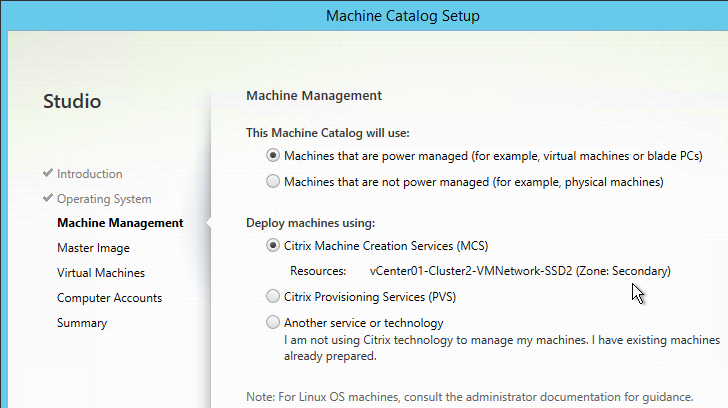Open Computer Accounts step

tap(110, 298)
